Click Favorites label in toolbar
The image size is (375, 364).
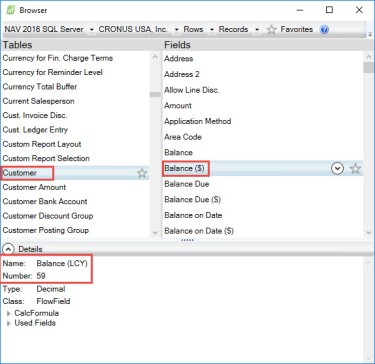coord(297,29)
